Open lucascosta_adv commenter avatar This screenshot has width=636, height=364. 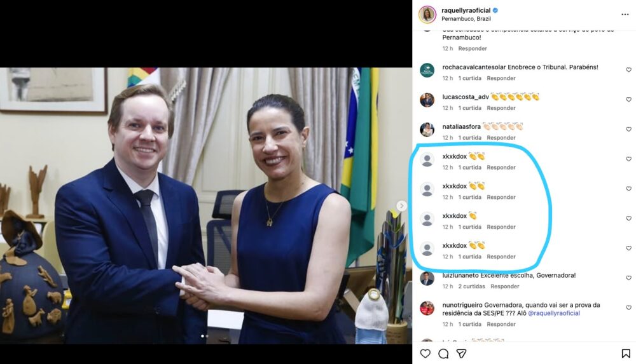coord(427,100)
